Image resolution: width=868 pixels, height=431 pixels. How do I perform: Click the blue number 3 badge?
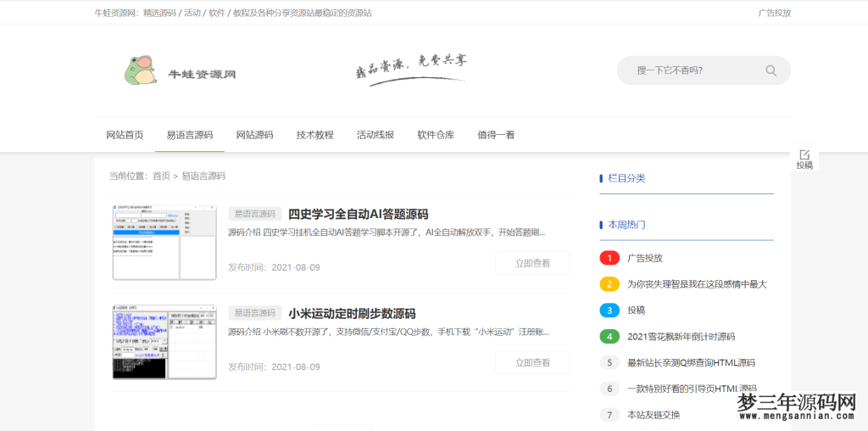pos(609,311)
